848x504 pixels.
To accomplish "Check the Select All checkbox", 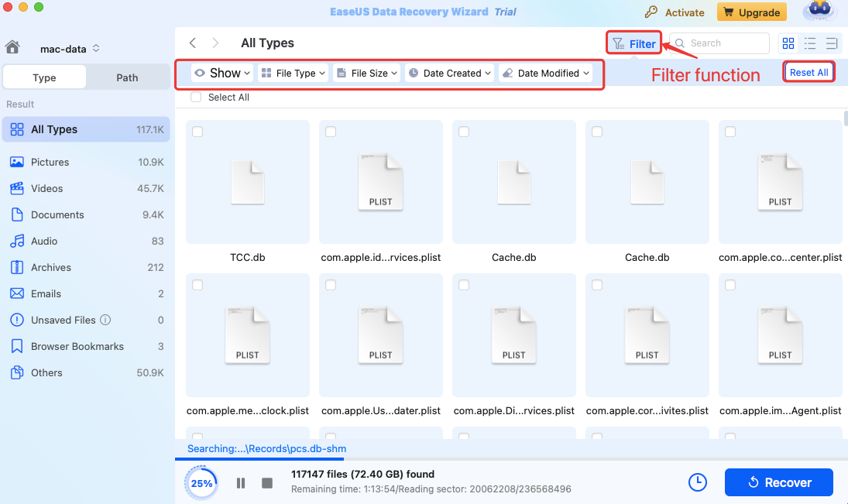I will tap(196, 98).
